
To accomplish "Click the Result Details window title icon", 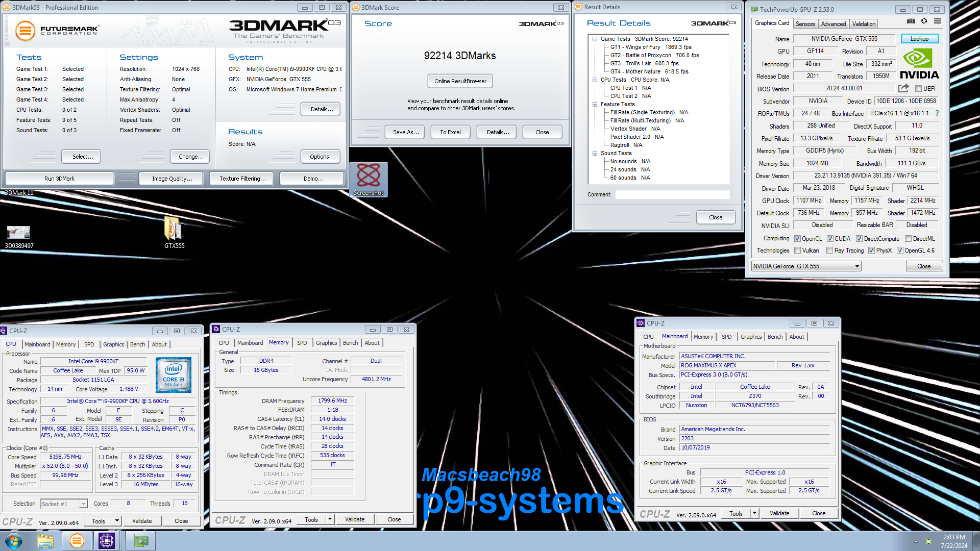I will (579, 7).
